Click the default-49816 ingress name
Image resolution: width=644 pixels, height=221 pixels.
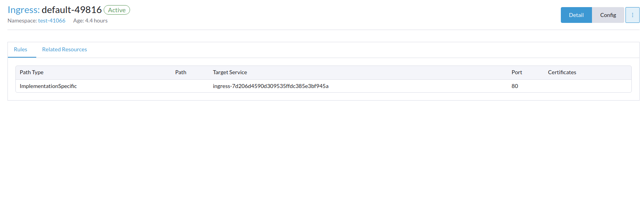point(72,10)
